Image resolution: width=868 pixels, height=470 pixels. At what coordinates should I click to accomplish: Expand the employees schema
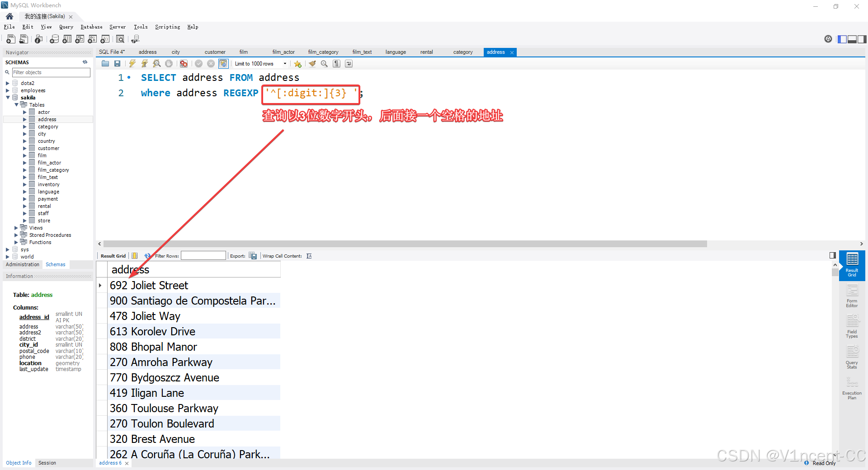[8, 90]
